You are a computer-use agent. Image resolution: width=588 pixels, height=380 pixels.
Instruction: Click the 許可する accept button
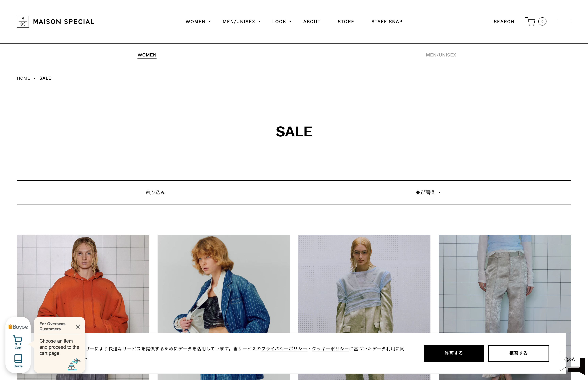click(454, 353)
